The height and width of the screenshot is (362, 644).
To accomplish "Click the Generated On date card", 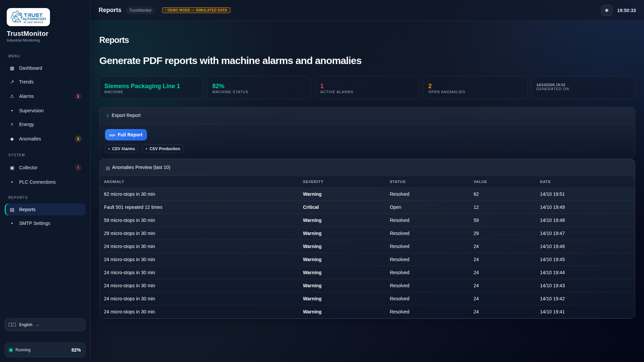I will click(x=583, y=87).
